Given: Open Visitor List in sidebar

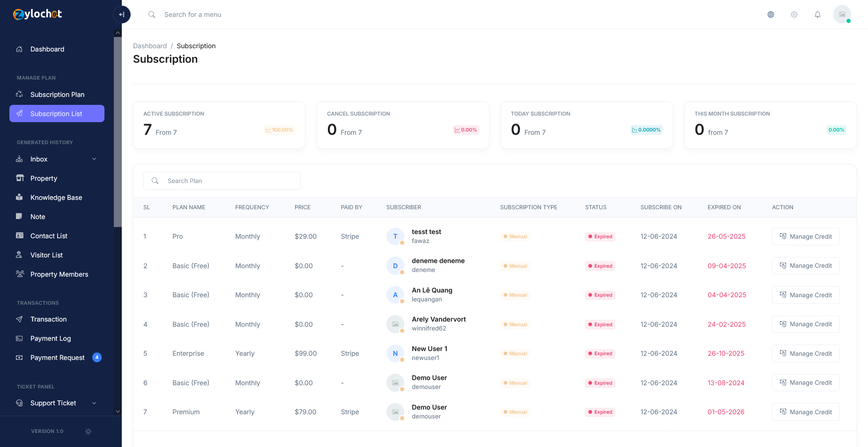Looking at the screenshot, I should (x=57, y=255).
